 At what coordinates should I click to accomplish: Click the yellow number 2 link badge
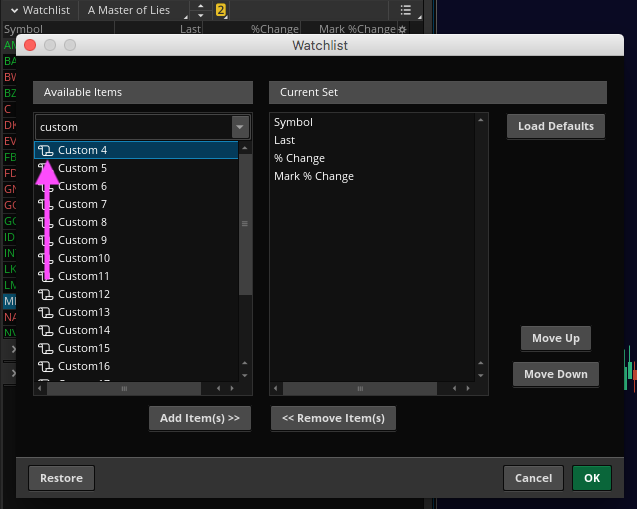(x=221, y=10)
